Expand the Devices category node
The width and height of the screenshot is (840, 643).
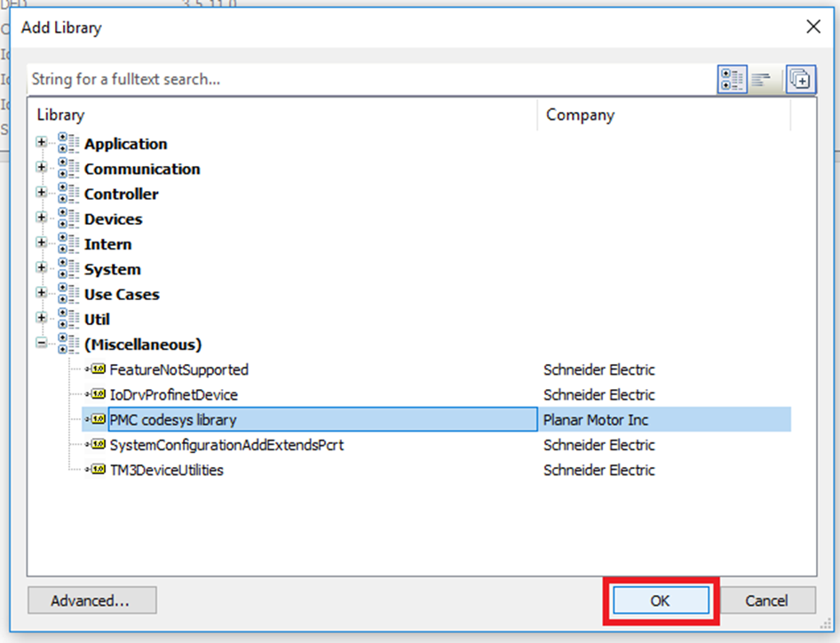[42, 218]
